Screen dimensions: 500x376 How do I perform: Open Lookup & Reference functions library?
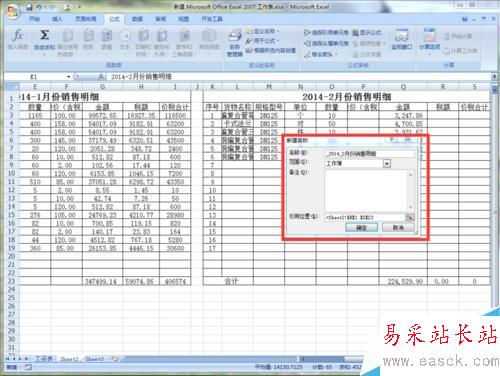pyautogui.click(x=162, y=42)
